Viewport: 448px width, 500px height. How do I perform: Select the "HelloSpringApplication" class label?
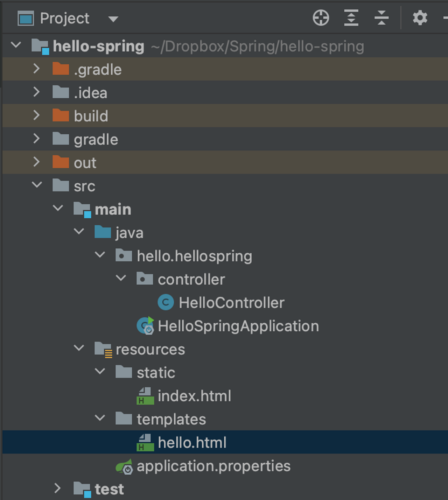coord(238,326)
